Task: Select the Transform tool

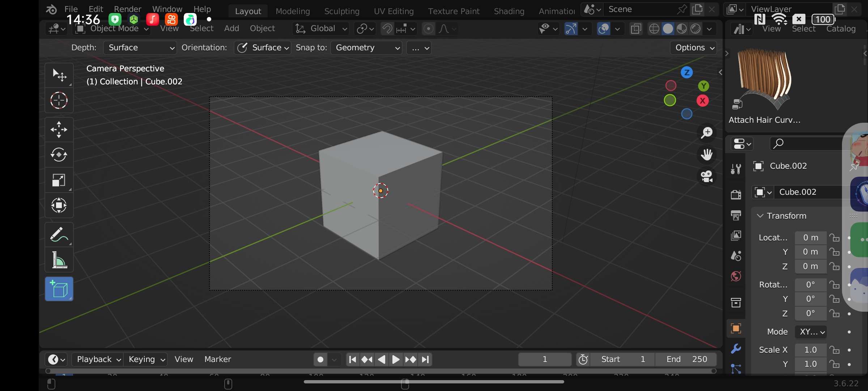Action: point(59,206)
